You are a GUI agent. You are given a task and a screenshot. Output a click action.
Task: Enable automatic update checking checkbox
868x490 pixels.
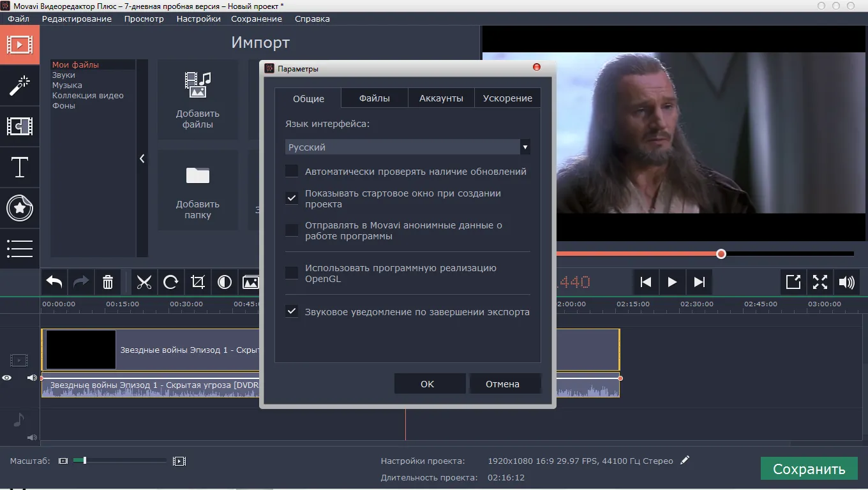click(x=292, y=171)
